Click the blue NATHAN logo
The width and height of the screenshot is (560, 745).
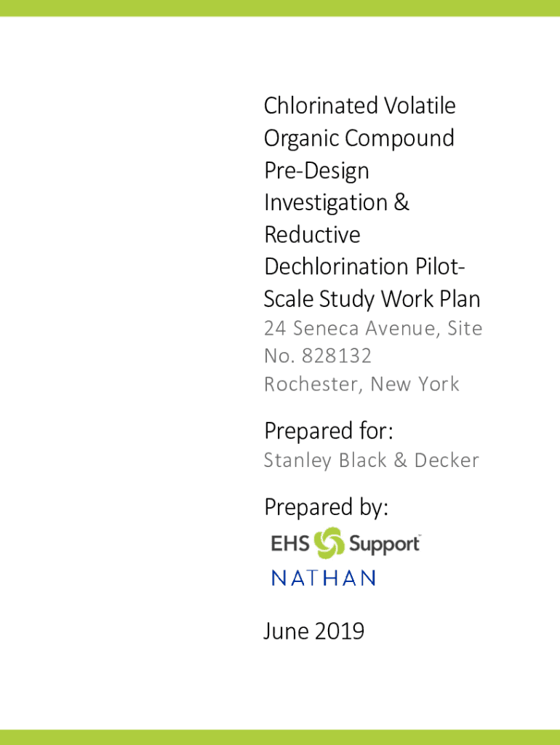click(323, 578)
